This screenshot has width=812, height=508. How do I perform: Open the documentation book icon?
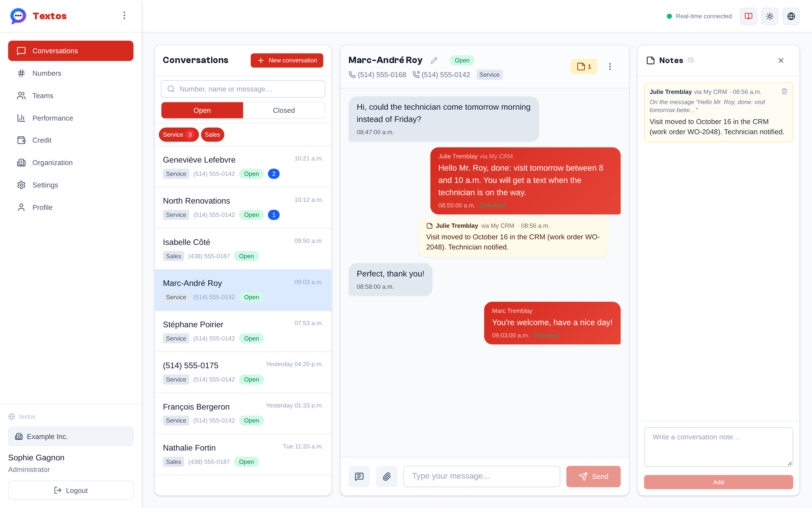[x=748, y=16]
